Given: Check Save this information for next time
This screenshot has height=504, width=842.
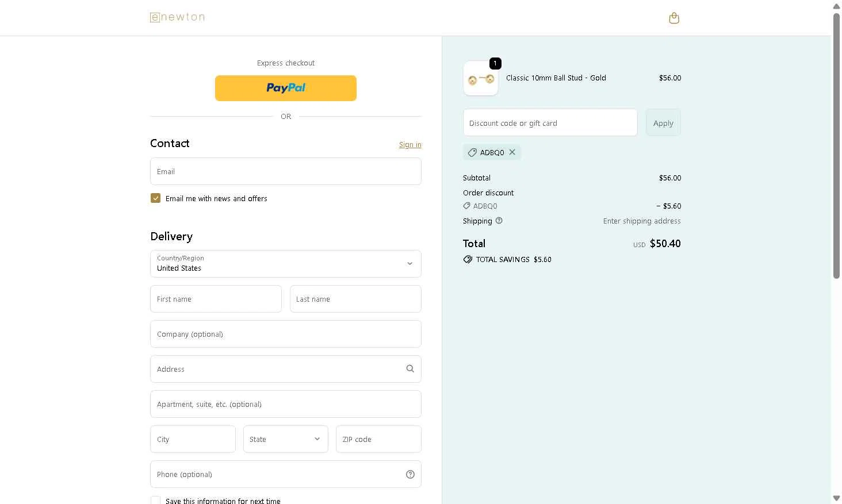Looking at the screenshot, I should click(155, 501).
